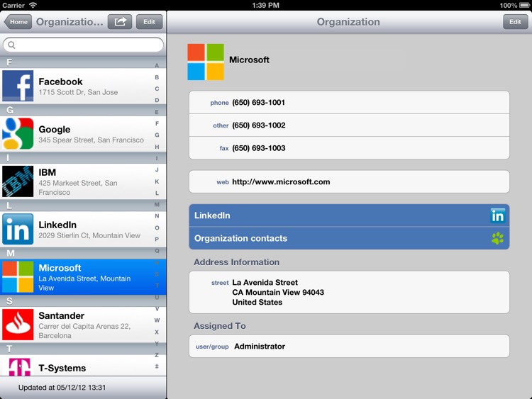Tap the 'Updated at 05/12/12 13:31' status text
Image resolution: width=532 pixels, height=399 pixels.
(x=62, y=388)
